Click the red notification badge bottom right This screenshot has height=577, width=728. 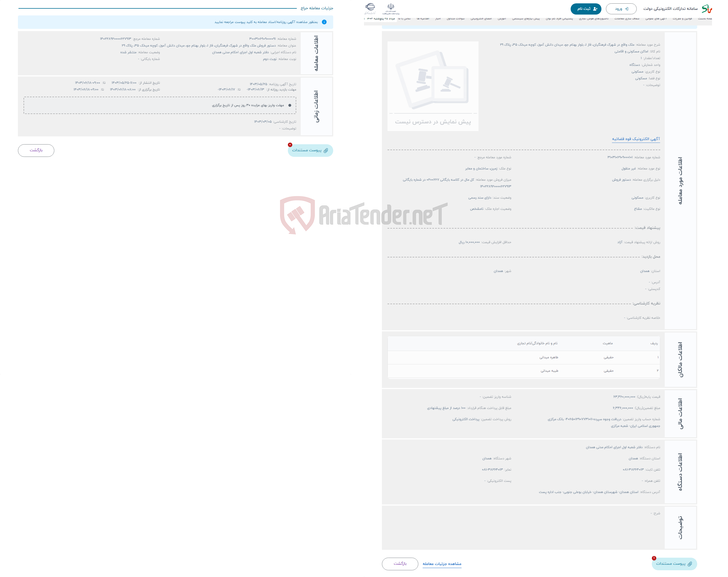[x=655, y=557]
